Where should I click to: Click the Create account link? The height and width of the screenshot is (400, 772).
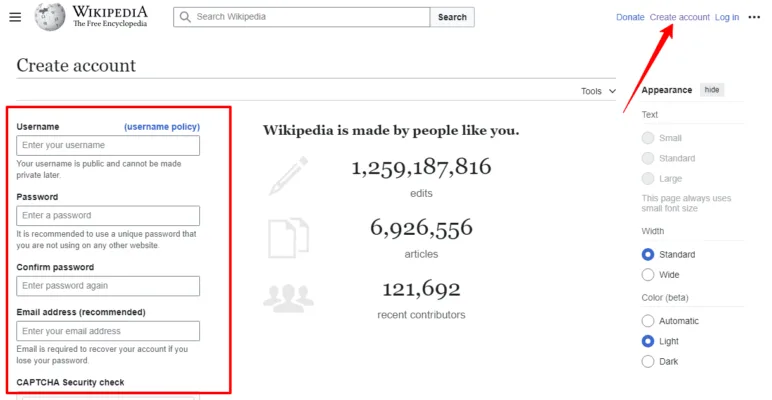[679, 17]
